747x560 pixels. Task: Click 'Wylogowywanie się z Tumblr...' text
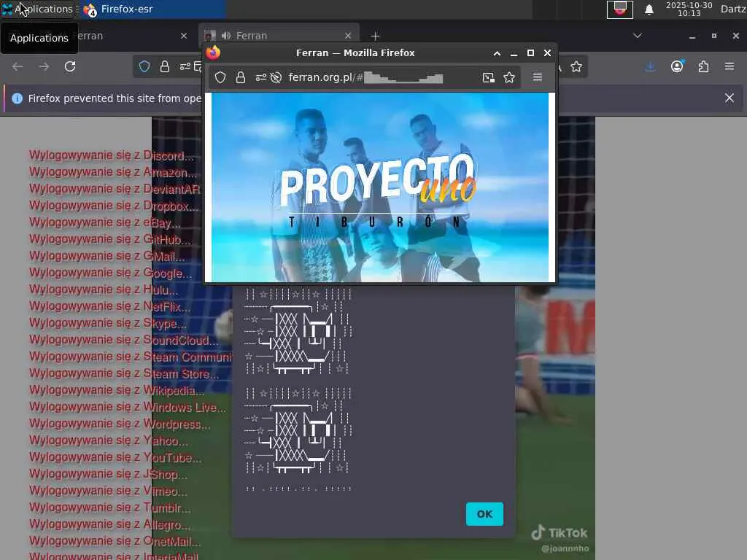click(109, 507)
